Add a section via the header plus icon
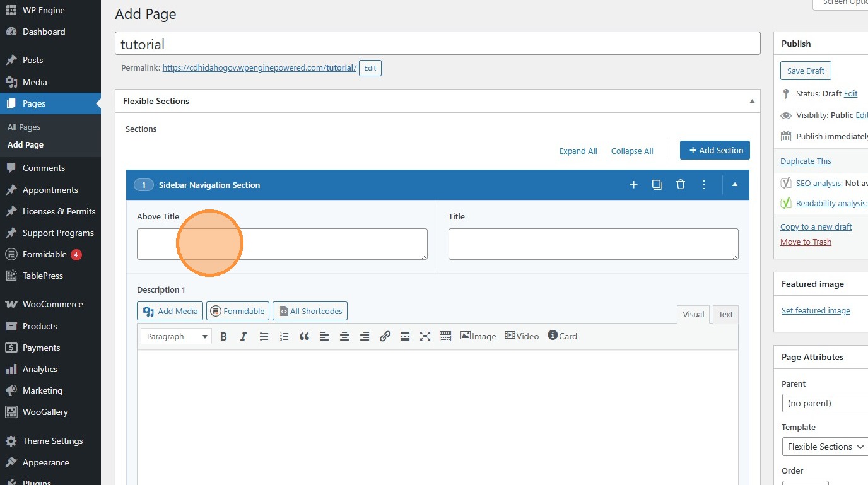The height and width of the screenshot is (485, 868). (634, 185)
